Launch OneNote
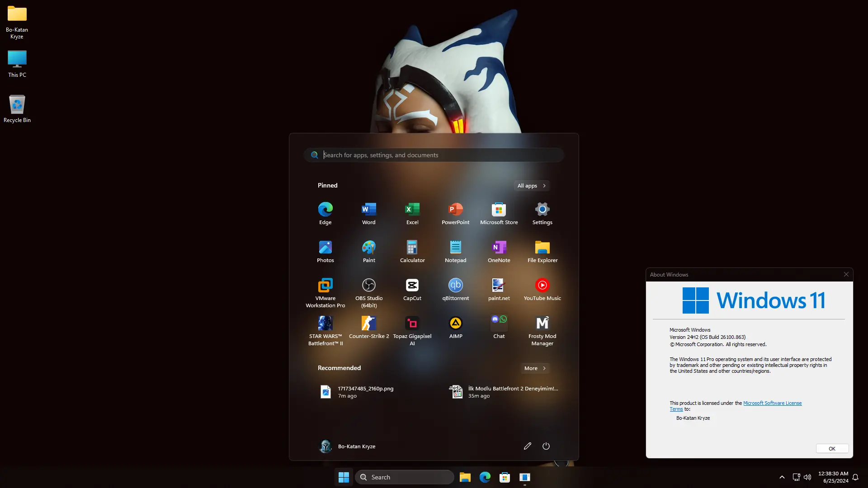868x488 pixels. (x=499, y=252)
